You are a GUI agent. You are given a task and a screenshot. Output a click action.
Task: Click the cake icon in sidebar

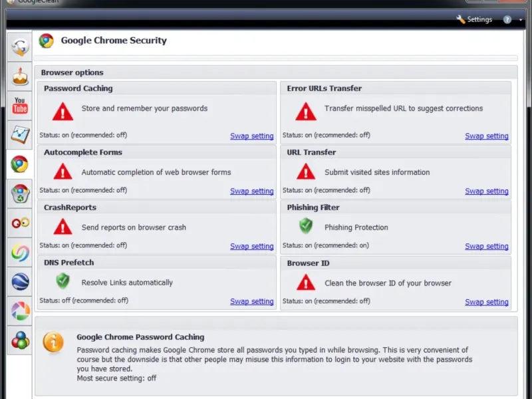pos(20,76)
